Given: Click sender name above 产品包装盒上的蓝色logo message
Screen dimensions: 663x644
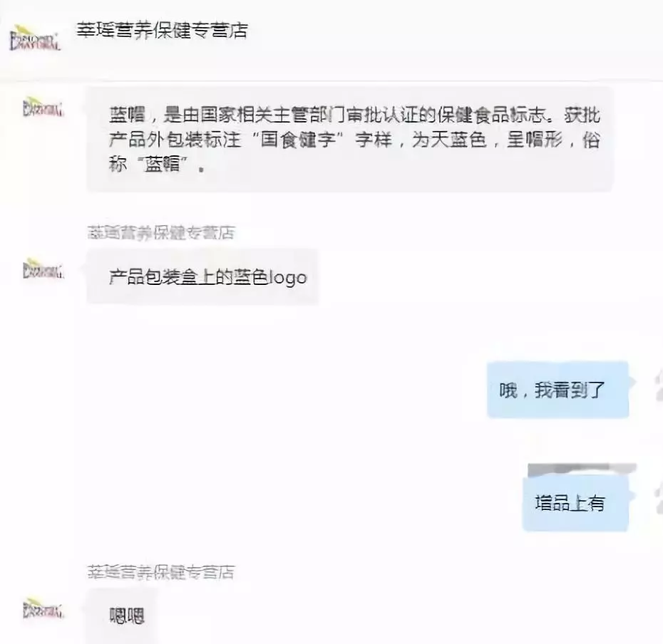Looking at the screenshot, I should click(x=161, y=232).
